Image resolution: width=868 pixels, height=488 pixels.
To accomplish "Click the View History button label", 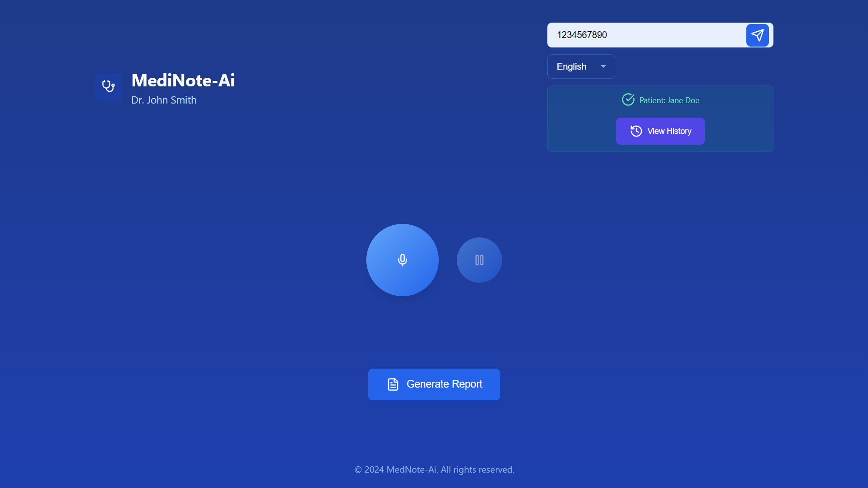I will coord(669,131).
